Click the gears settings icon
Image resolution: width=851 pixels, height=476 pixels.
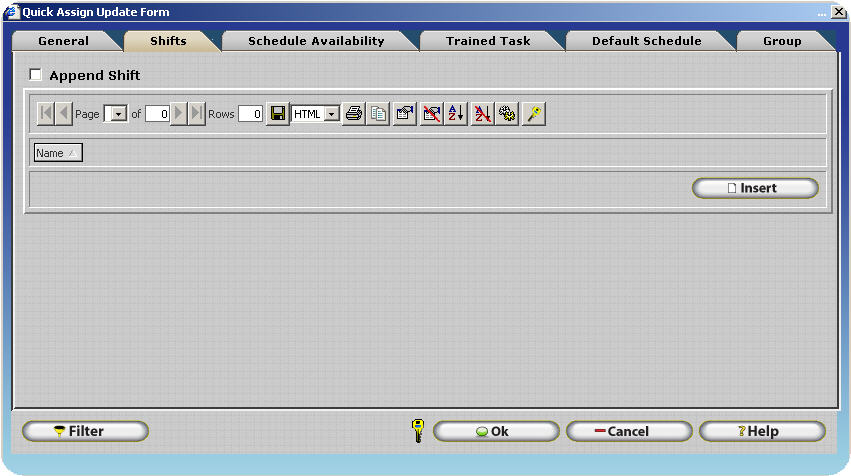coord(507,114)
